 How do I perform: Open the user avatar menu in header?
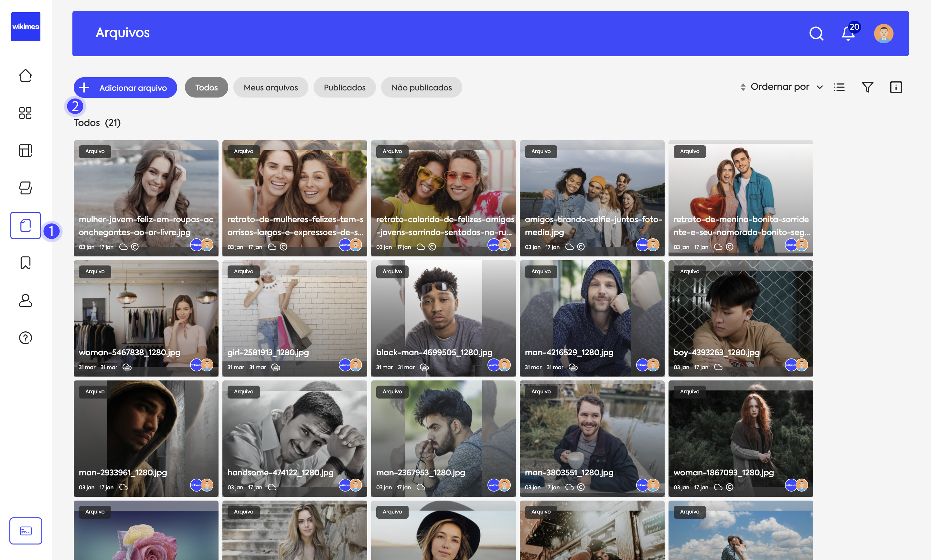coord(883,34)
